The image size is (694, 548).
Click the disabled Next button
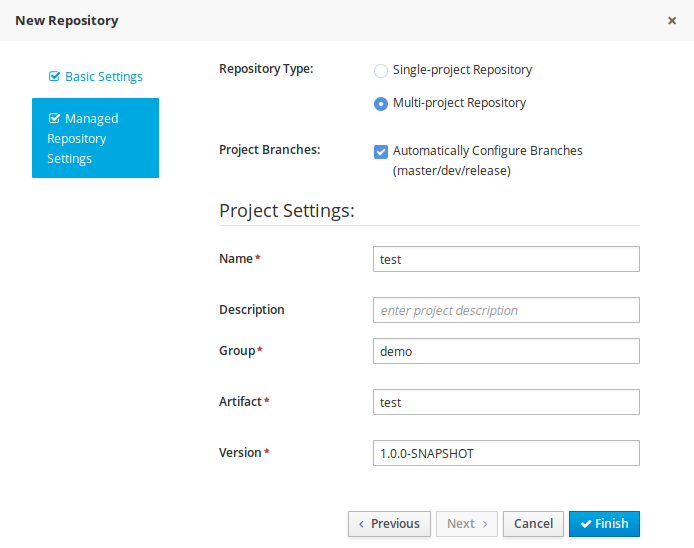pyautogui.click(x=467, y=524)
